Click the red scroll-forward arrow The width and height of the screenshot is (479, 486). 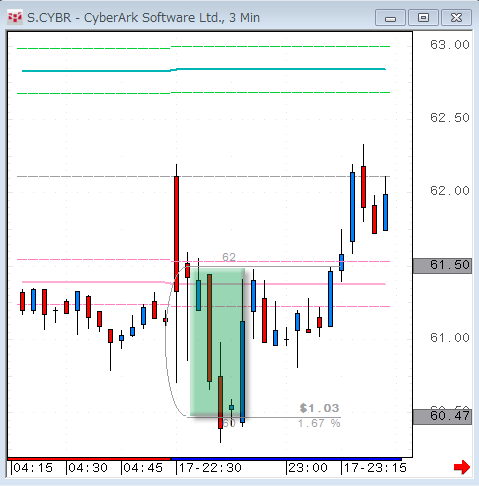pyautogui.click(x=462, y=467)
